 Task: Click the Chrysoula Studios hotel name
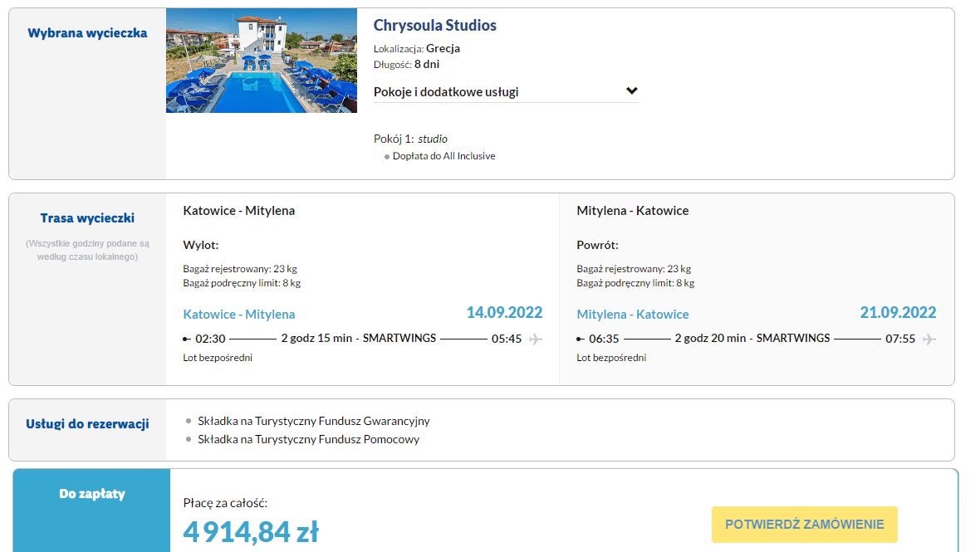point(434,25)
